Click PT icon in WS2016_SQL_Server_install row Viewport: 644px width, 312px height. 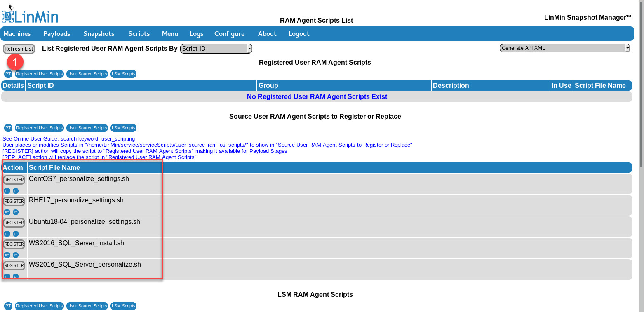click(7, 255)
